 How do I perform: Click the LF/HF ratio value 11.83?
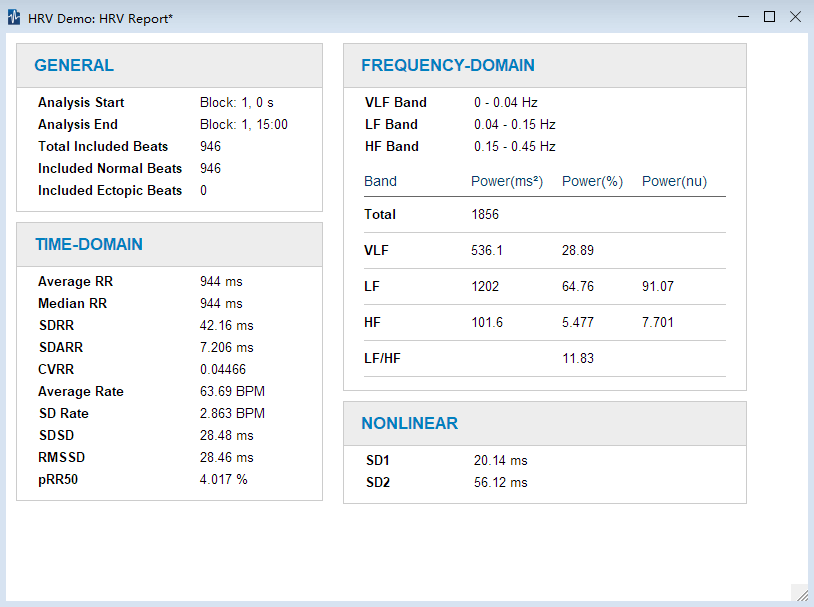point(577,359)
